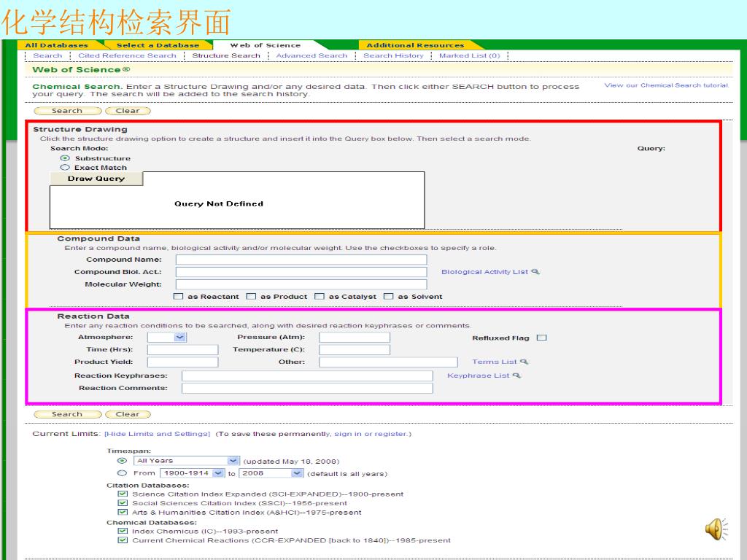The height and width of the screenshot is (560, 747).
Task: Uncheck Science Citation Index Expanded database
Action: pos(123,494)
